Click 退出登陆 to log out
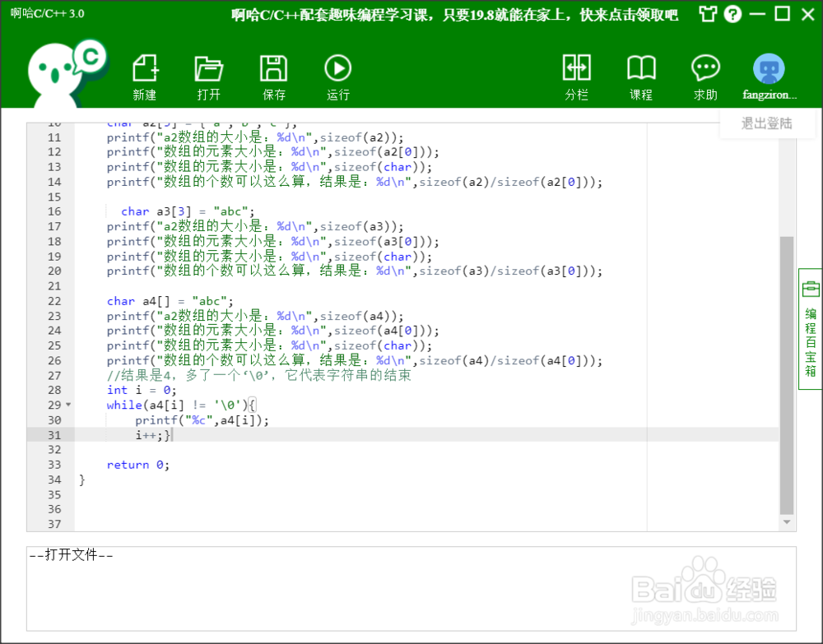Viewport: 823px width, 644px height. click(767, 123)
